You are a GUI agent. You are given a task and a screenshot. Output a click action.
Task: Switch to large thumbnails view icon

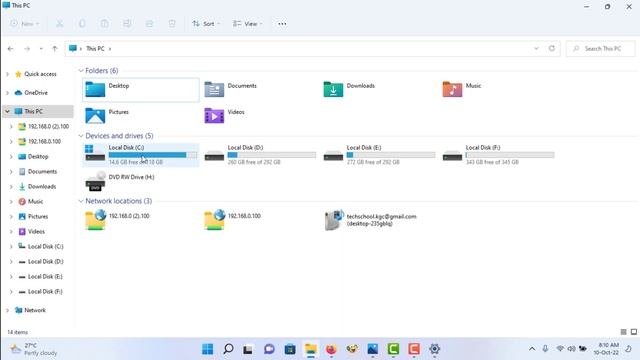click(x=634, y=332)
